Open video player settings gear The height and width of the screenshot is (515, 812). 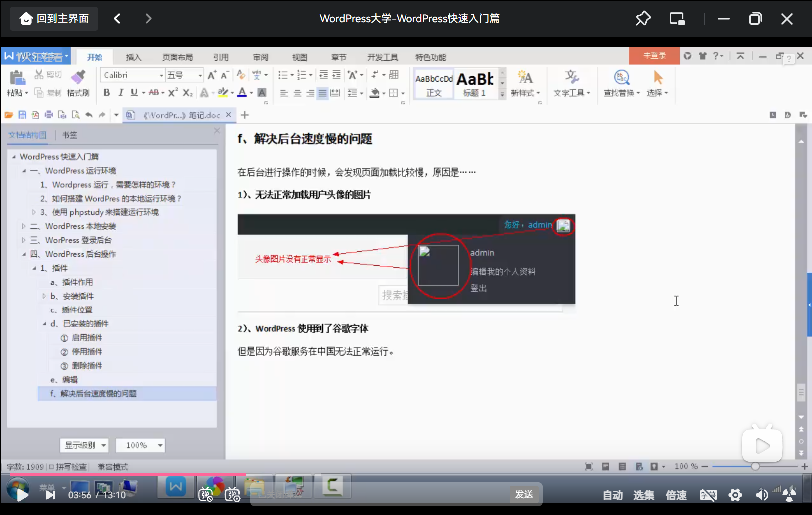[x=735, y=495]
